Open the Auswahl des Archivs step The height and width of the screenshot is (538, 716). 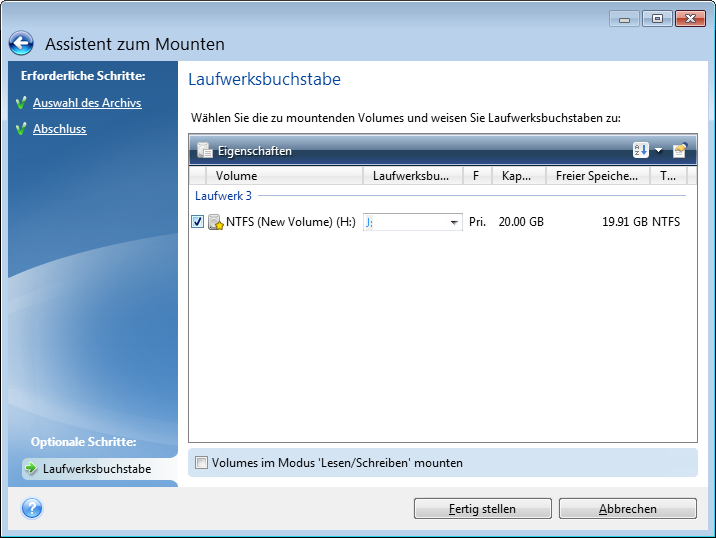coord(87,103)
